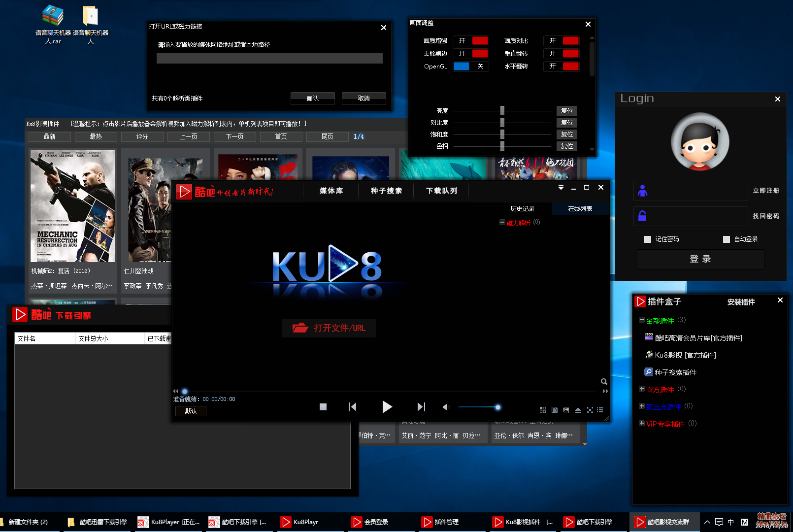
Task: Open the 下载队列 tab
Action: click(x=442, y=191)
